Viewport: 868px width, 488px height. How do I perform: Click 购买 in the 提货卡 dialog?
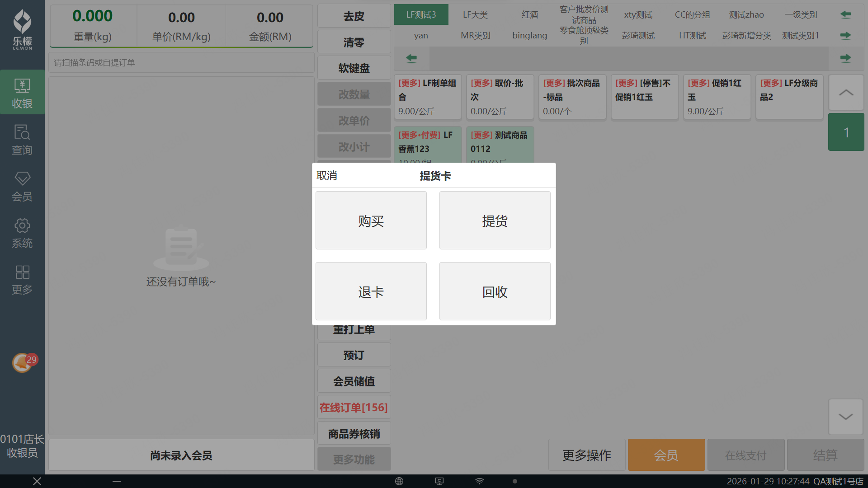point(371,221)
